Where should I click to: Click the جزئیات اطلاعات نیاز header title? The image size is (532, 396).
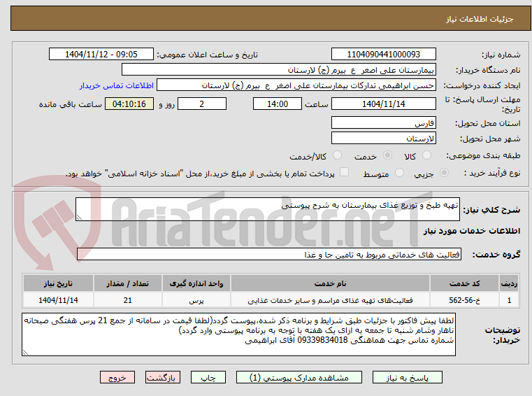(479, 19)
